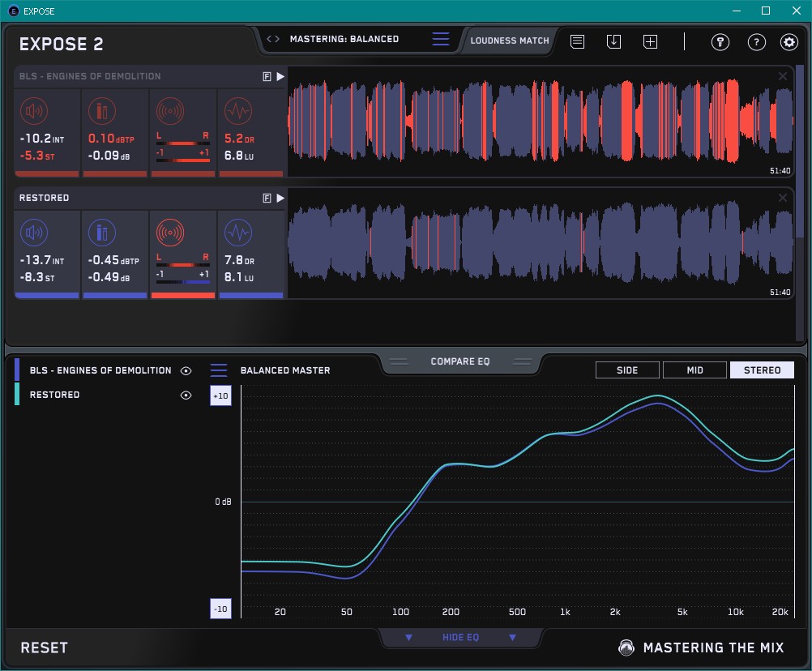Open the Balanced Master reference curve menu

pyautogui.click(x=219, y=370)
